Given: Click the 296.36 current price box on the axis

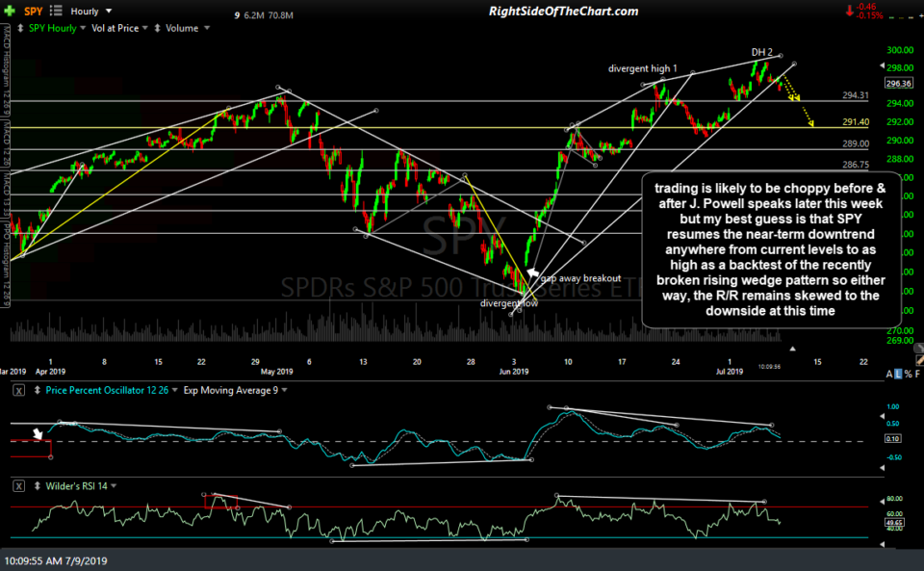Looking at the screenshot, I should coord(897,84).
